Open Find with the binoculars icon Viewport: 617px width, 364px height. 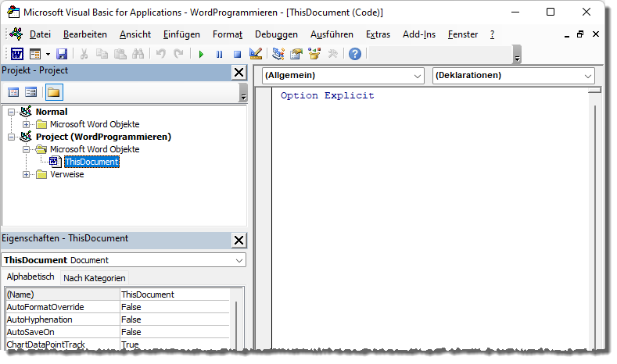(138, 54)
